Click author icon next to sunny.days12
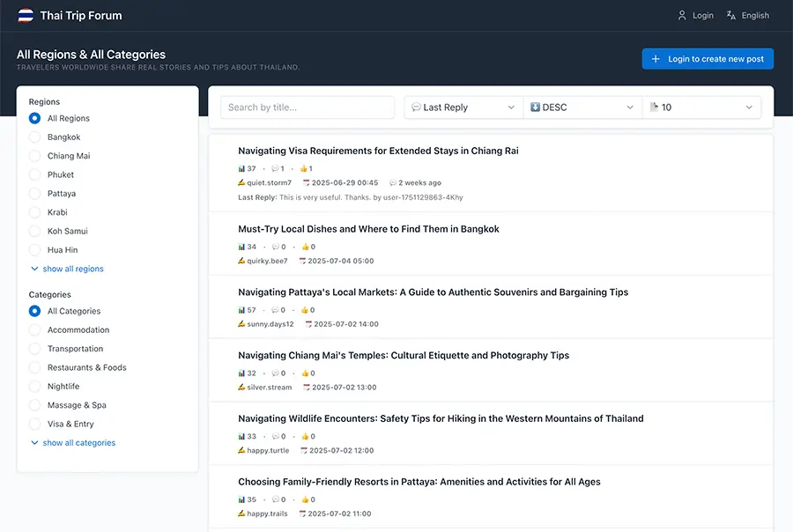The width and height of the screenshot is (793, 532). [241, 324]
